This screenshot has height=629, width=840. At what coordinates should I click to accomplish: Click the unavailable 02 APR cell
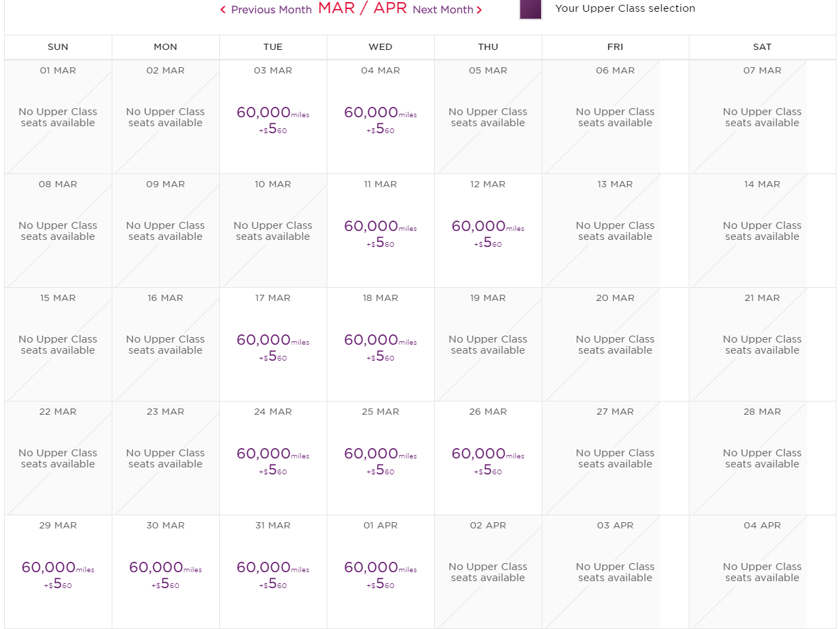point(488,571)
